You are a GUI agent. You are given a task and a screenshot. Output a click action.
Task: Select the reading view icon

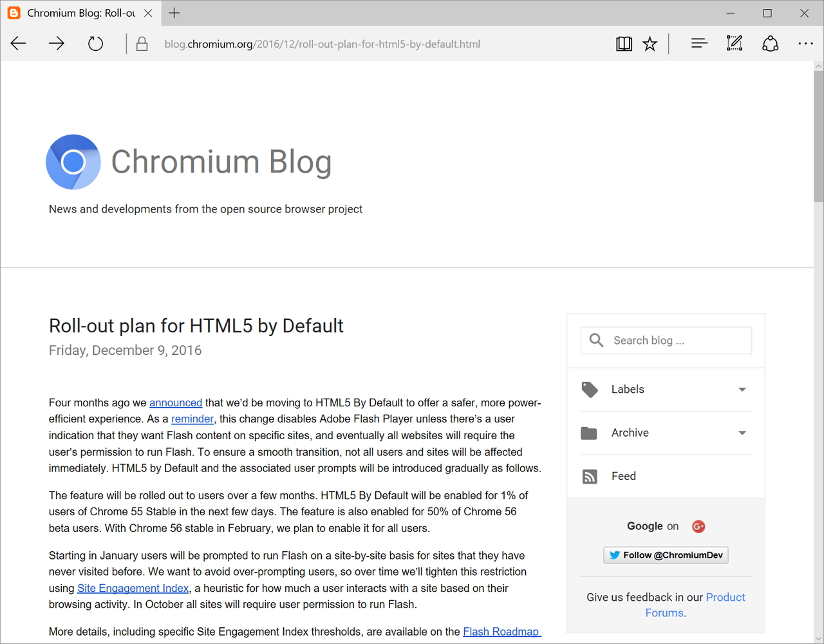point(624,43)
